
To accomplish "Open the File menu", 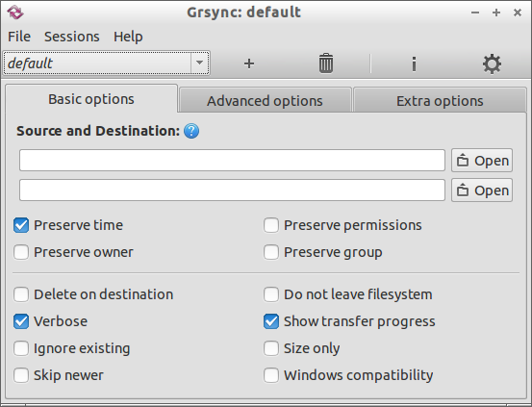I will (x=19, y=37).
